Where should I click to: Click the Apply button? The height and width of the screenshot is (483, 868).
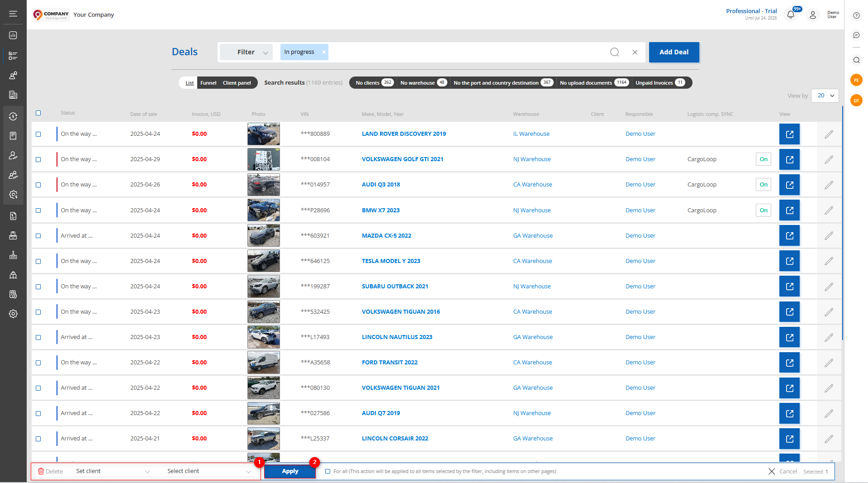290,471
